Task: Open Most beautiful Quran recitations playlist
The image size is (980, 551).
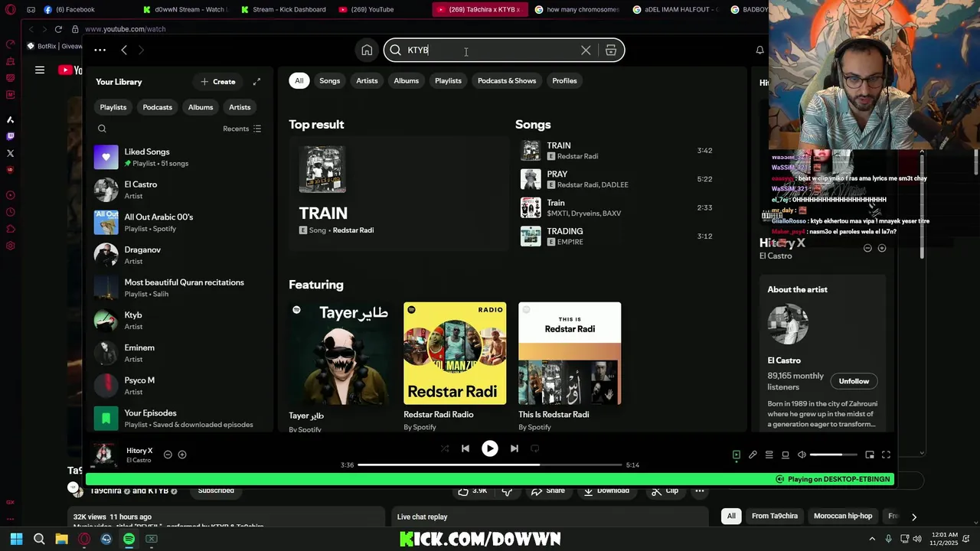Action: pos(179,288)
